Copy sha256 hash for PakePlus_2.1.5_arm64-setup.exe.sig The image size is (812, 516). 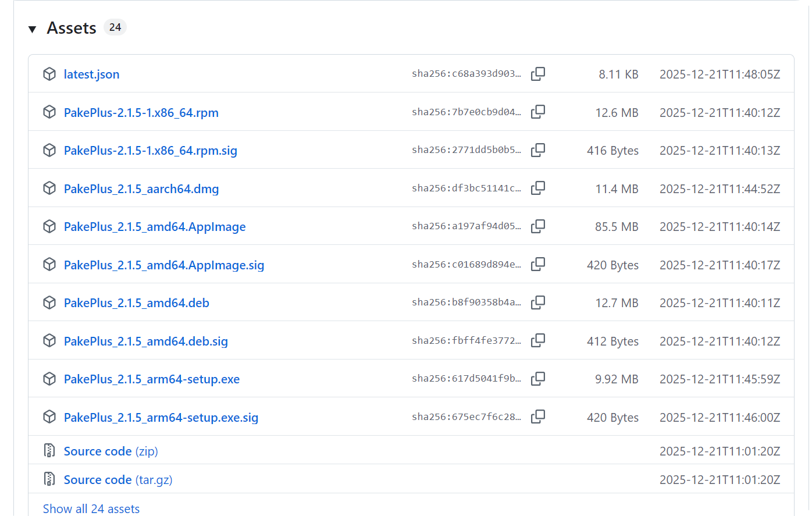538,417
